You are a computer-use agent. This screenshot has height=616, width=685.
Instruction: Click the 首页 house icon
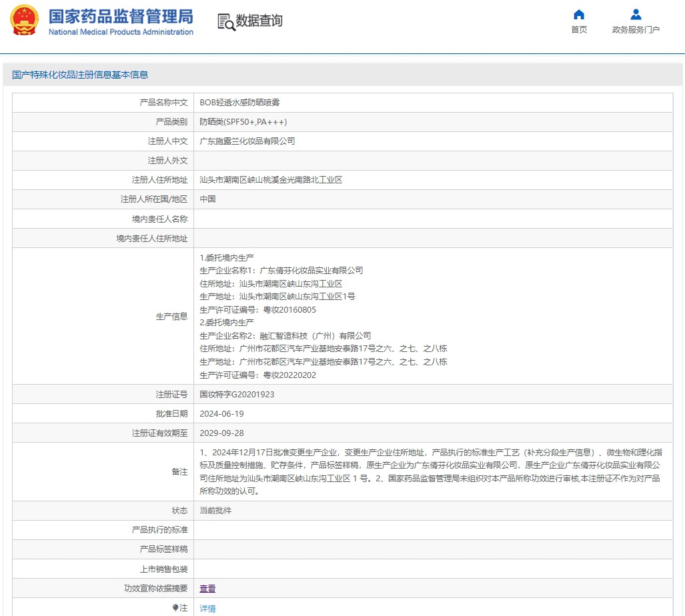(x=579, y=15)
